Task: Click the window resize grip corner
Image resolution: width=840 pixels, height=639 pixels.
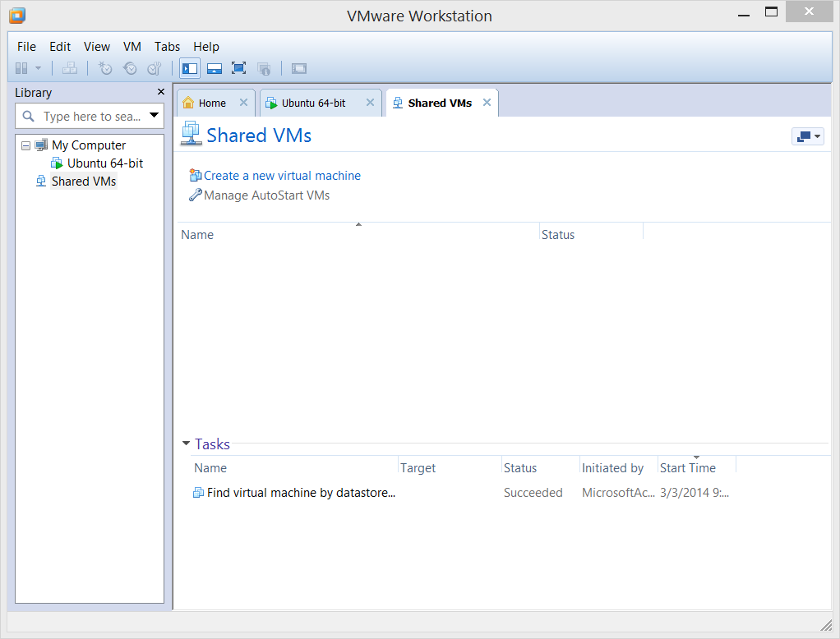Action: (x=826, y=624)
